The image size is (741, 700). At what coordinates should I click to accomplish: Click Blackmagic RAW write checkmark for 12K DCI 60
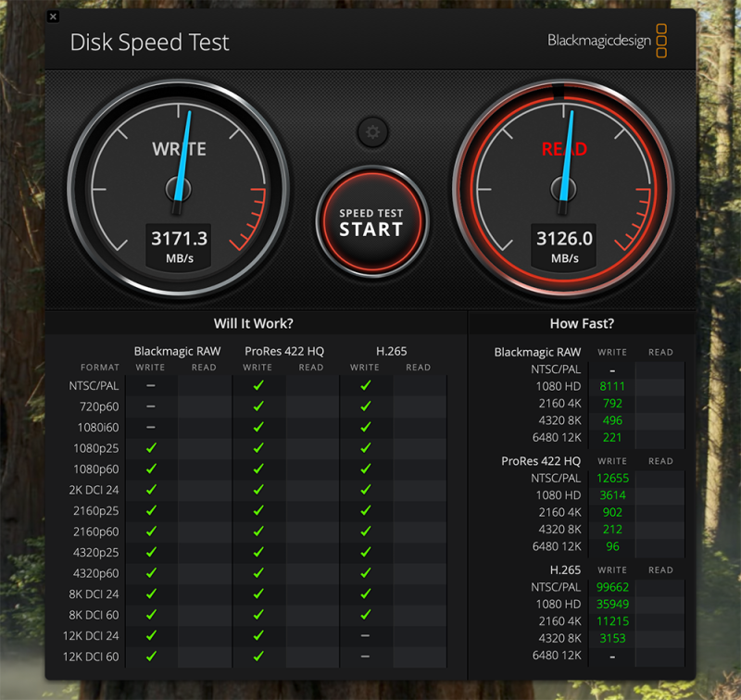(x=151, y=656)
